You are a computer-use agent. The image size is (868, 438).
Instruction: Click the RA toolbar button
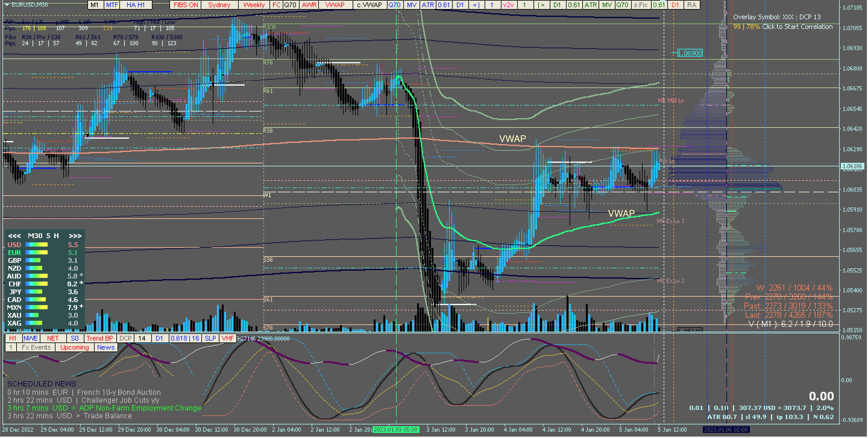[691, 5]
